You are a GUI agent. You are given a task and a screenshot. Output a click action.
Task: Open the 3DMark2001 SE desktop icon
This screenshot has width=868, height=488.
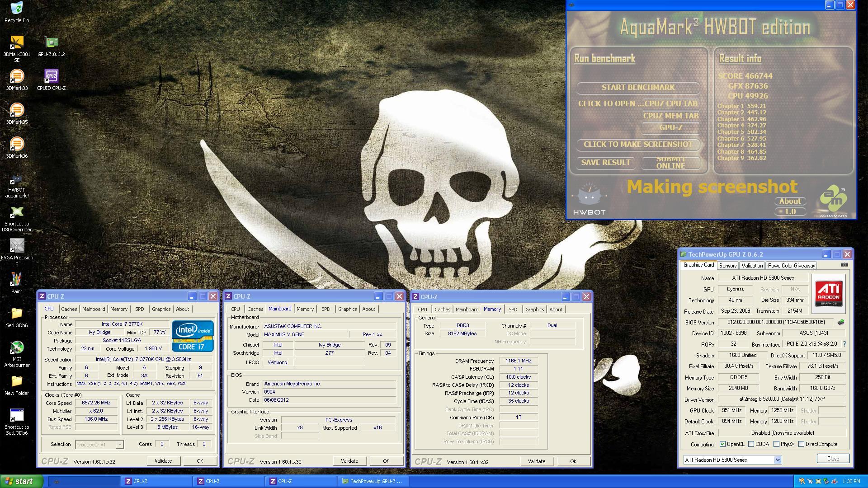pyautogui.click(x=17, y=49)
